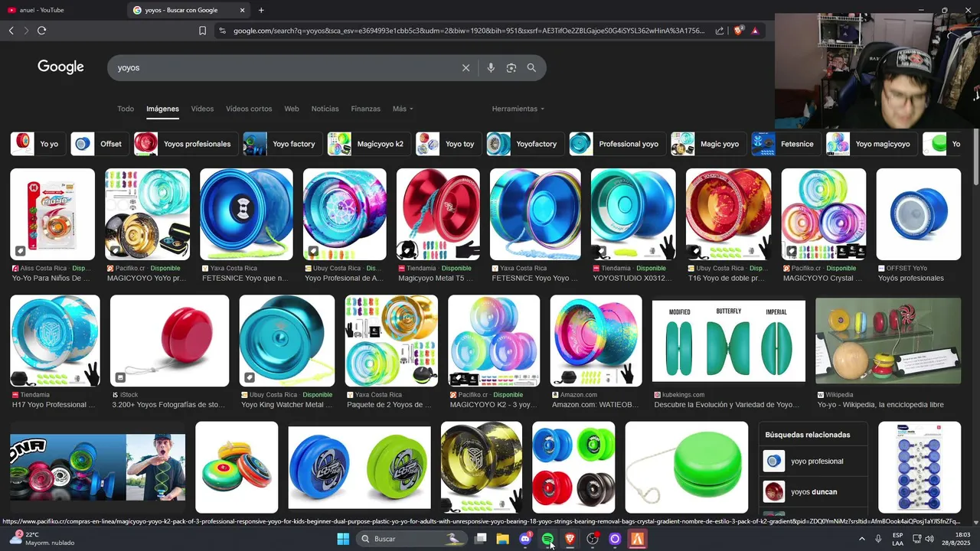Select the Professional yoyo chip
This screenshot has width=980, height=551.
(617, 144)
